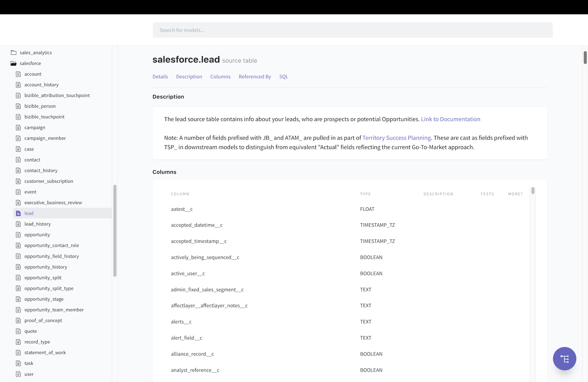588x382 pixels.
Task: Show the SQL tab
Action: tap(284, 77)
